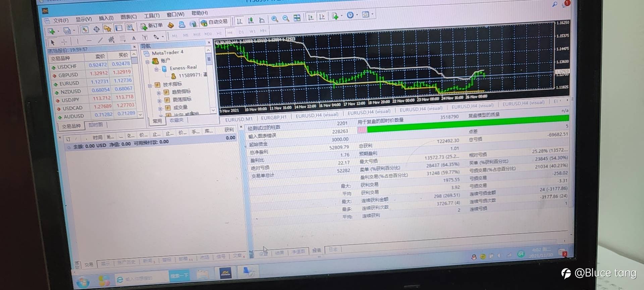Switch to tester 净值图 tab

point(299,251)
